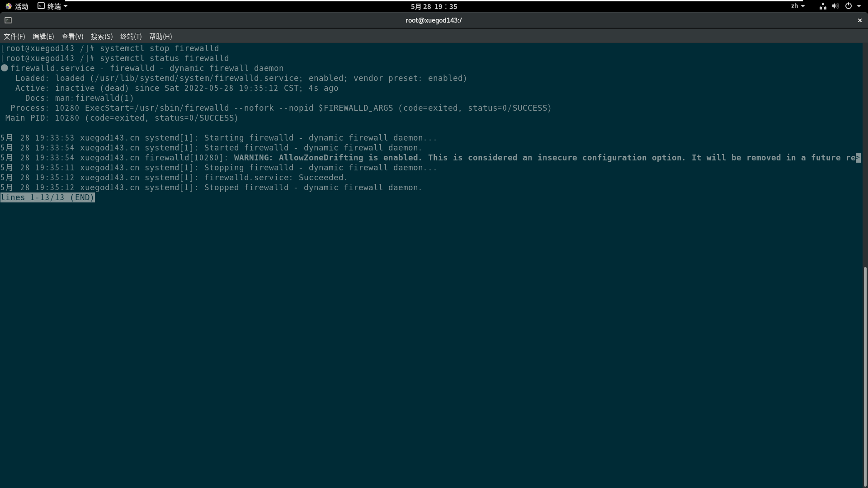Screen dimensions: 868x488
Task: Click the volume speaker icon
Action: [835, 6]
